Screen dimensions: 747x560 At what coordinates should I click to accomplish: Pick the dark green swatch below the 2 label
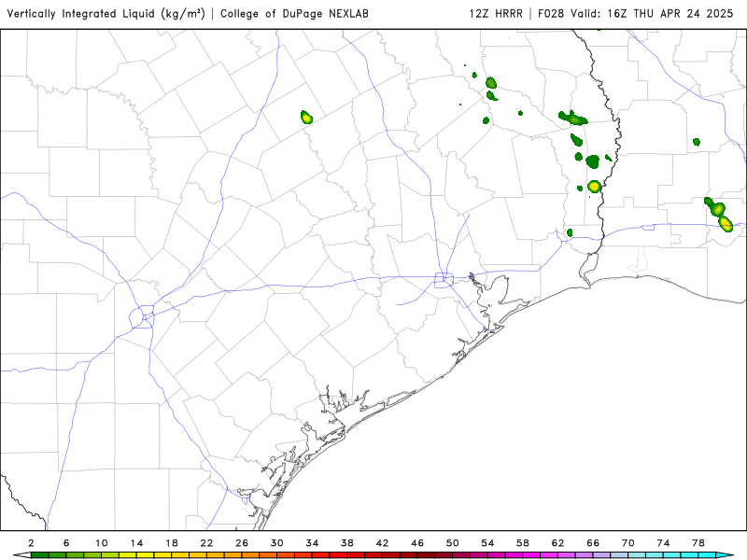[x=39, y=555]
